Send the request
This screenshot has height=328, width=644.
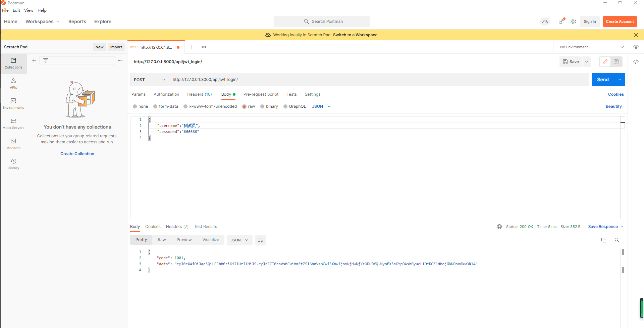(603, 80)
